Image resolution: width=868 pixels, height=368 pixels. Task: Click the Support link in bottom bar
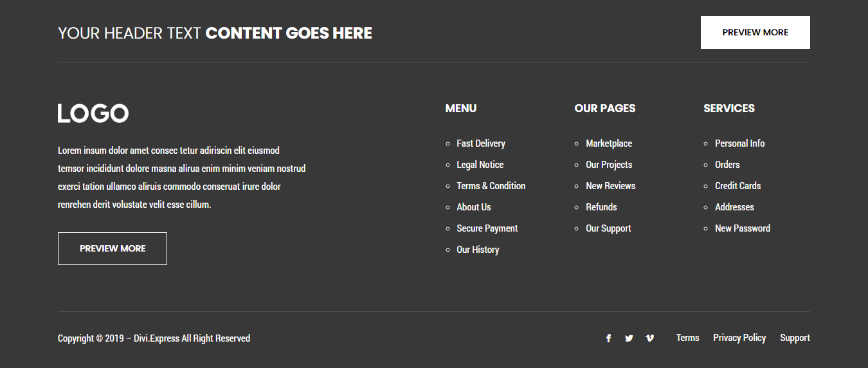pos(795,338)
